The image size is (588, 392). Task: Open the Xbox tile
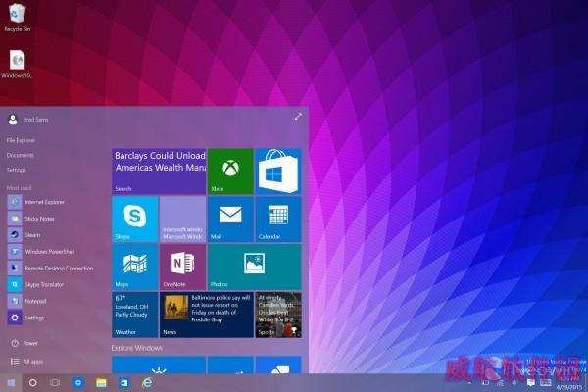[230, 171]
